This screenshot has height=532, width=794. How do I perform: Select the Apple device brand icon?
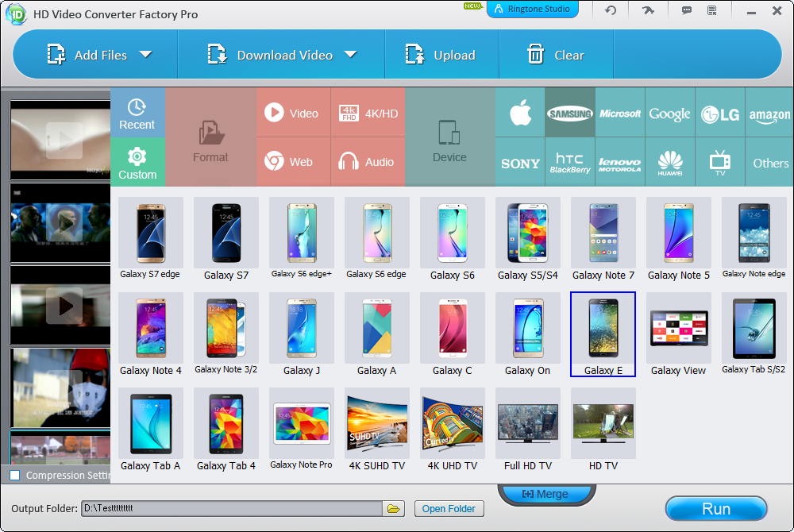[520, 113]
